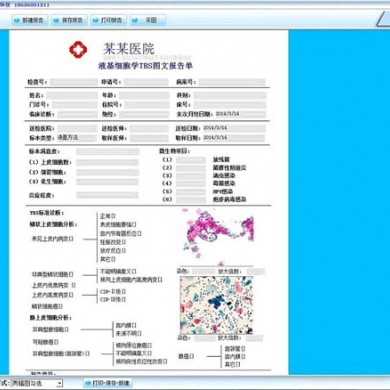This screenshot has width=390, height=390.
Task: Click the 住院号 input field
Action: 147,105
